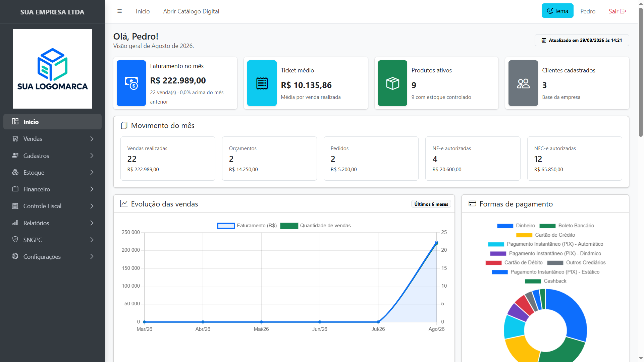
Task: Click the Evolução das vendas line chart icon
Action: (124, 204)
